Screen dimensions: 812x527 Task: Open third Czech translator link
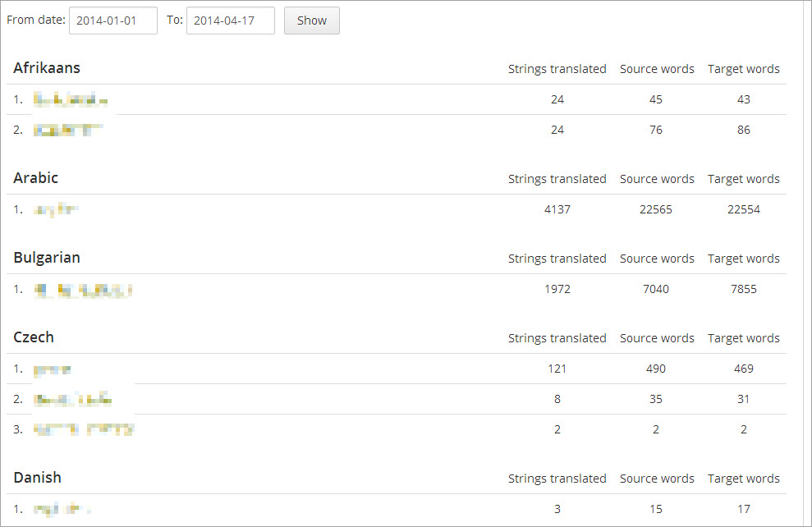coord(84,429)
